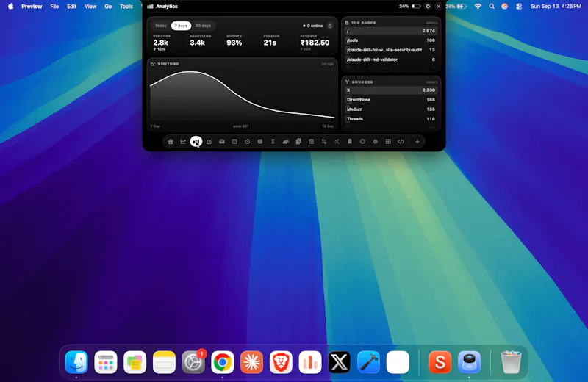
Task: Open Notes from the Dock
Action: click(164, 362)
